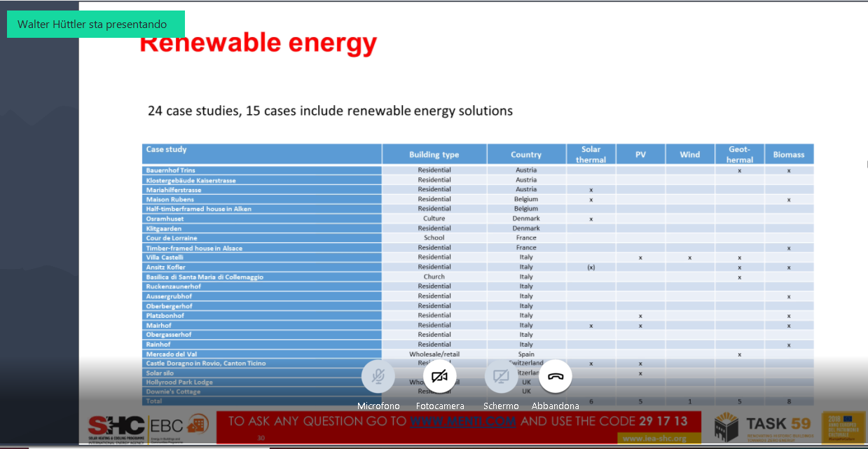Click the 'School' building type cell
This screenshot has height=449, width=868.
(434, 238)
